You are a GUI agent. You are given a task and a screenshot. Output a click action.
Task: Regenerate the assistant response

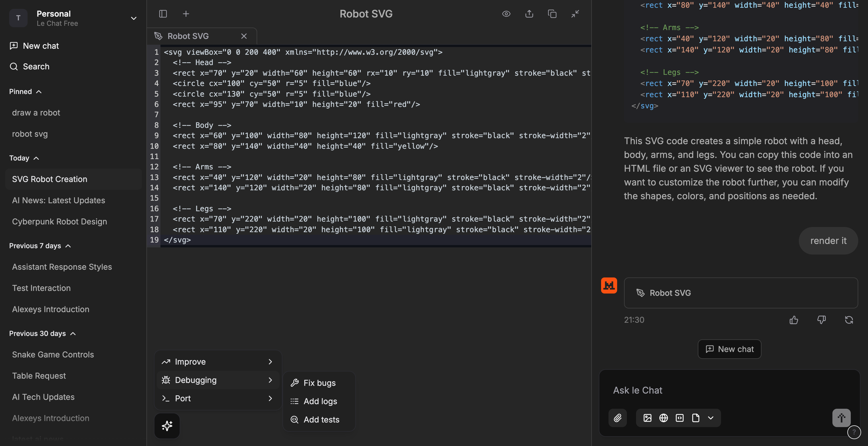pos(849,319)
